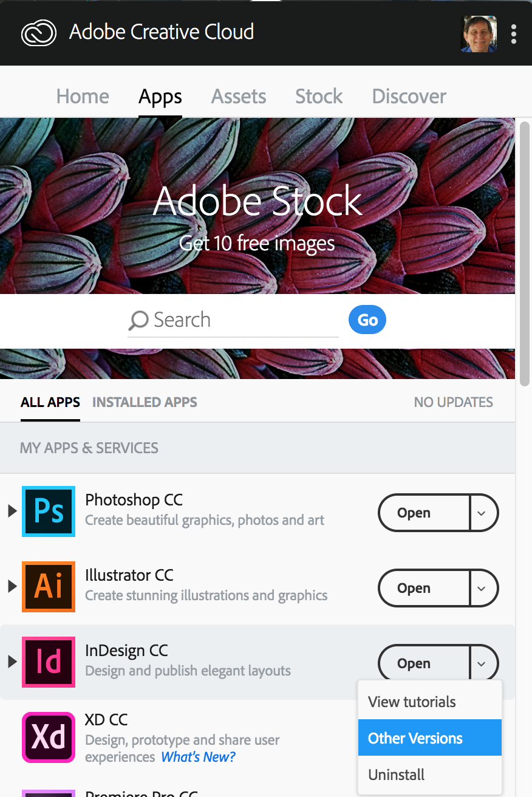Click the XD CC app icon
Image resolution: width=532 pixels, height=797 pixels.
tap(49, 737)
